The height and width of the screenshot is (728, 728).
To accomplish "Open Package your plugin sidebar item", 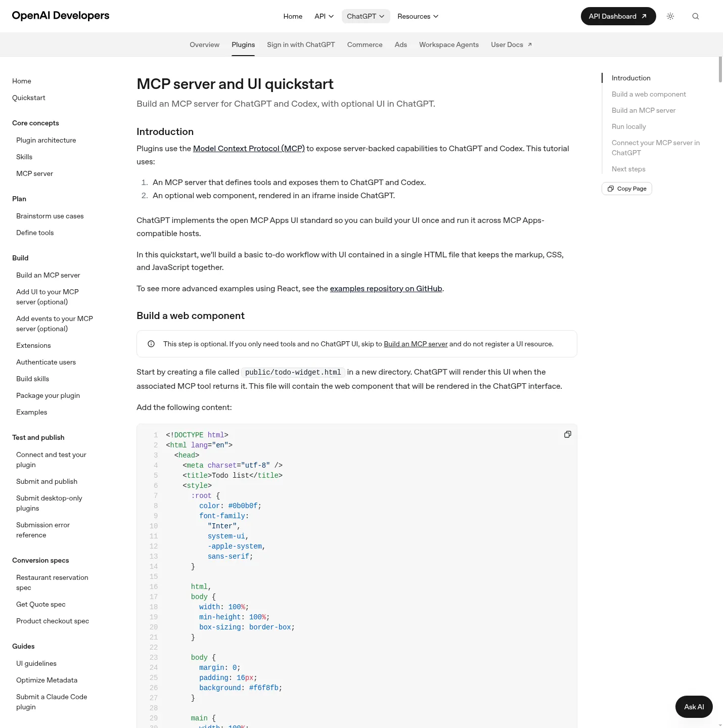I will (48, 395).
